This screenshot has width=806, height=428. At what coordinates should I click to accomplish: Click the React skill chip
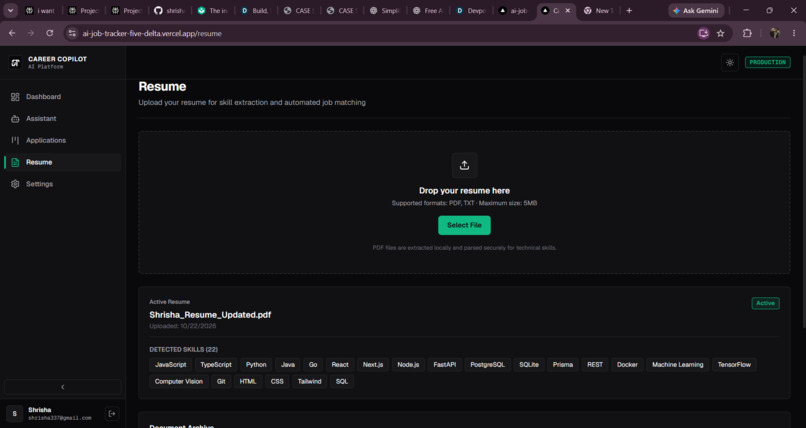coord(340,365)
